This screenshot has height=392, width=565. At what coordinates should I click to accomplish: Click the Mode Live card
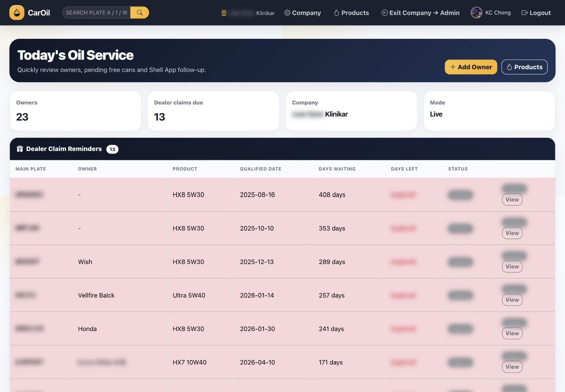click(489, 111)
